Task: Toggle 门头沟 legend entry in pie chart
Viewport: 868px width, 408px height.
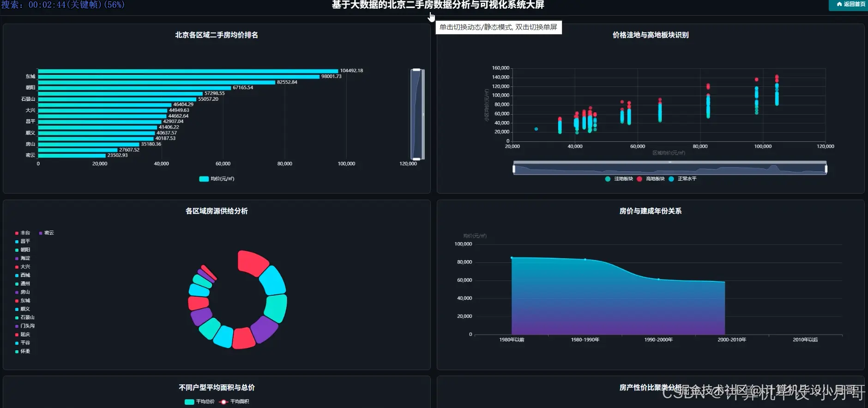Action: pyautogui.click(x=25, y=326)
